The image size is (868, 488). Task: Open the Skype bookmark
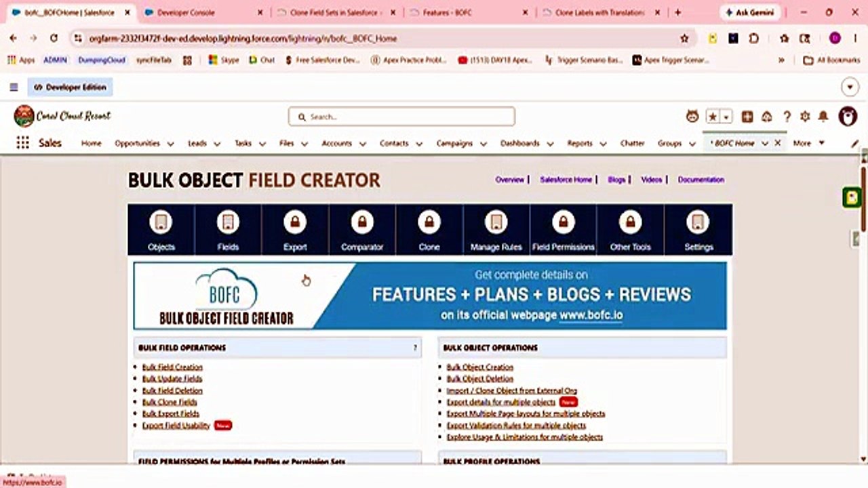tap(224, 60)
